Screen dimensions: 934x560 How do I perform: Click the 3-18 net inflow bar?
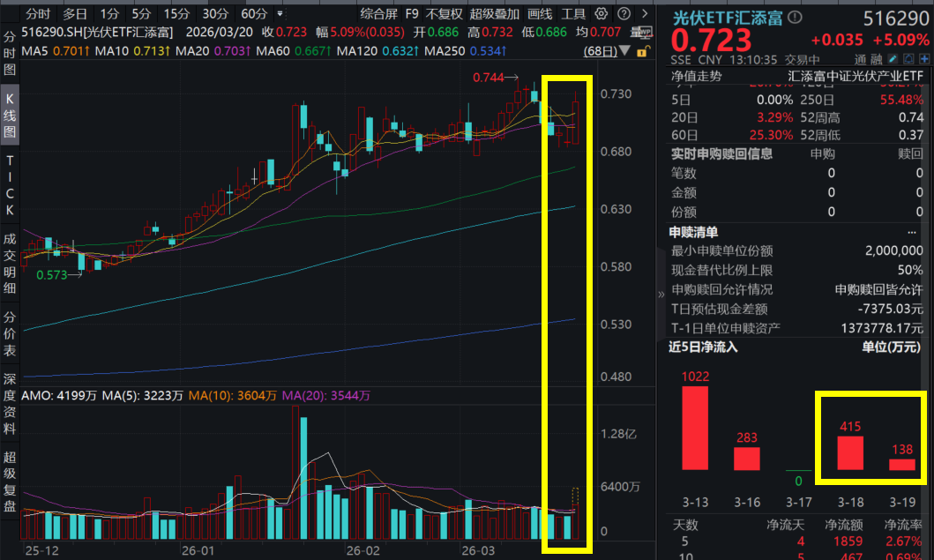click(850, 452)
